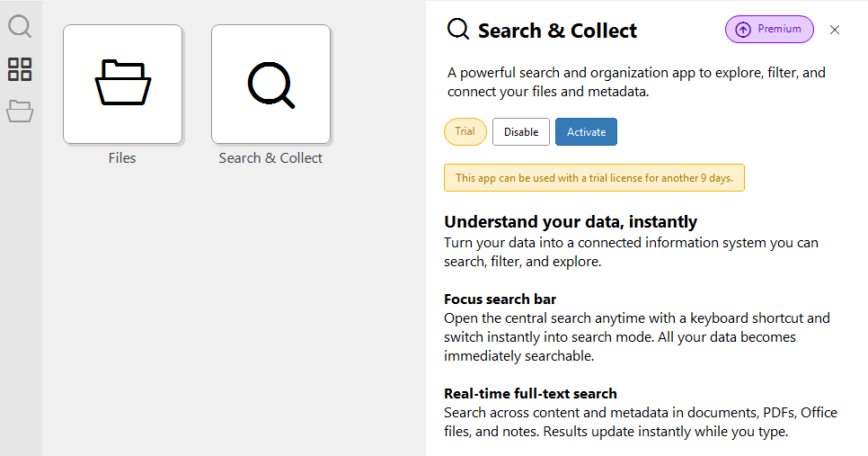Screen dimensions: 868x456
Task: Click the app description paragraph about metadata
Action: [636, 82]
